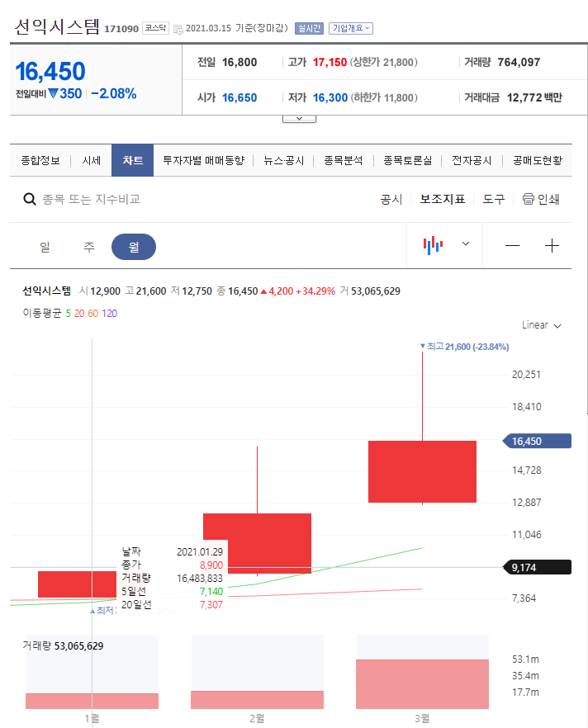
Task: Click the January volume bar
Action: click(x=92, y=701)
